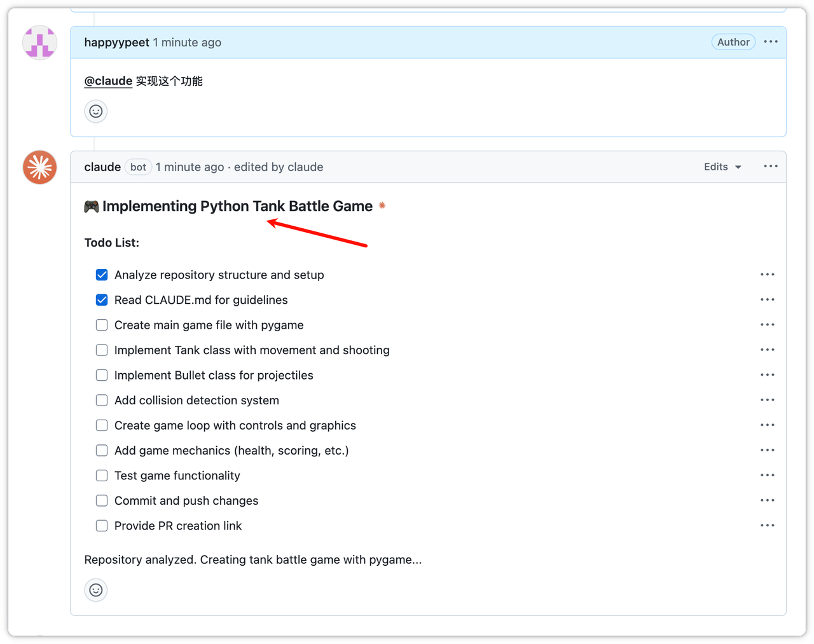The height and width of the screenshot is (644, 814).
Task: Click the '1 minute ago' timestamp on Claude's comment
Action: pyautogui.click(x=190, y=167)
